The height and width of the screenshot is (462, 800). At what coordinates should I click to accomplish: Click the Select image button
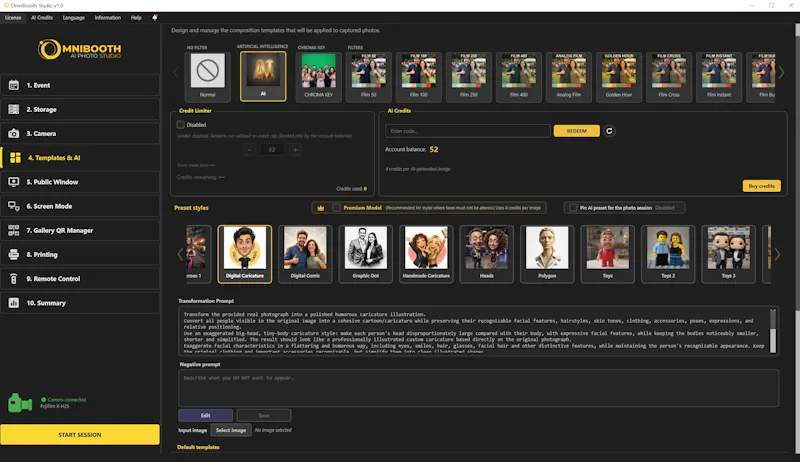pyautogui.click(x=231, y=430)
